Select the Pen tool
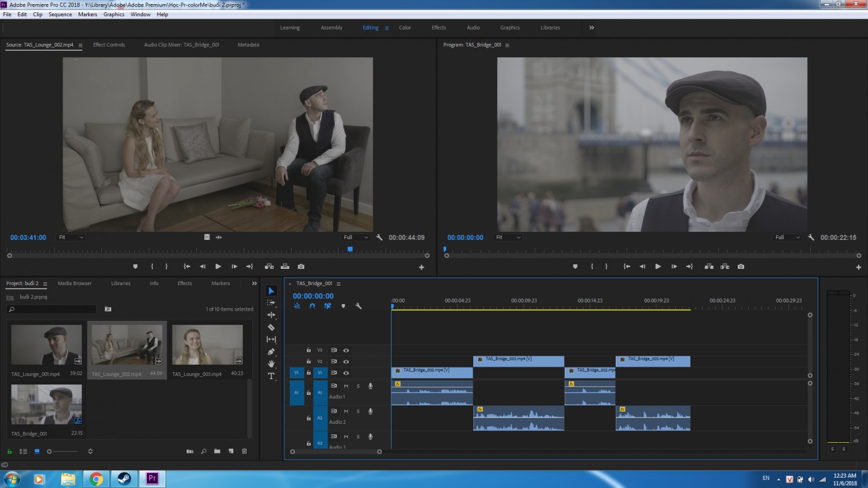Viewport: 868px width, 488px height. (x=271, y=352)
